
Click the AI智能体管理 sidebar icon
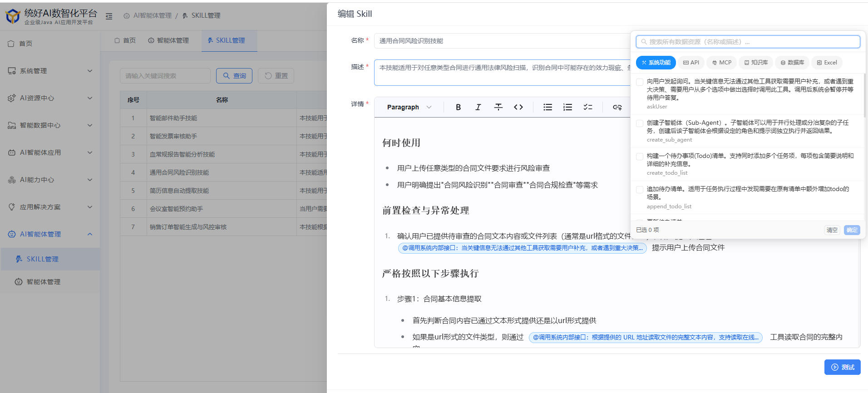point(11,234)
